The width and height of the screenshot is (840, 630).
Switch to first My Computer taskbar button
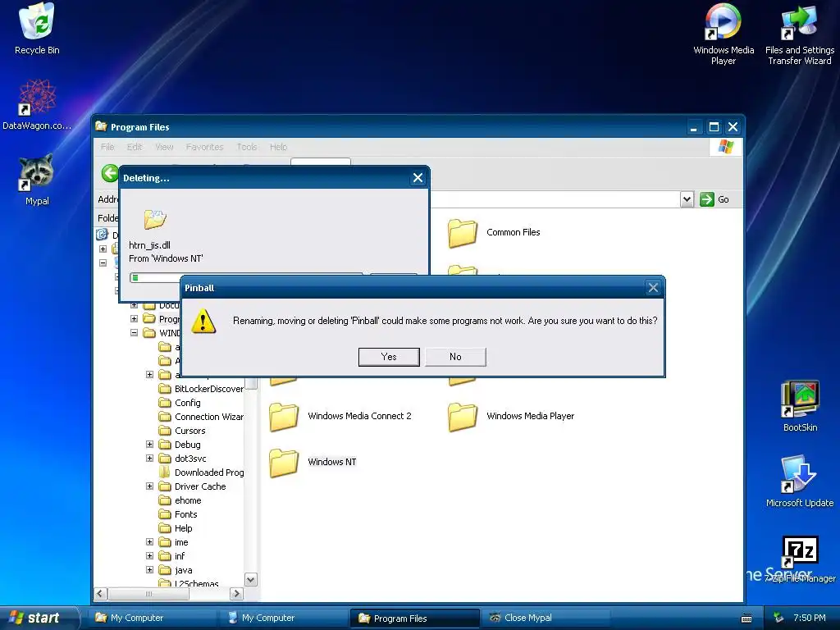[x=153, y=619]
